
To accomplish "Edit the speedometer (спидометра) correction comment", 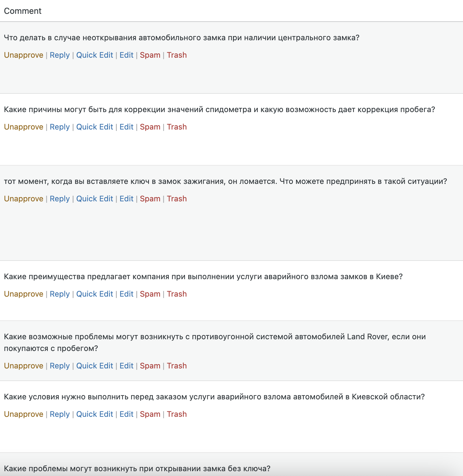I will click(126, 127).
